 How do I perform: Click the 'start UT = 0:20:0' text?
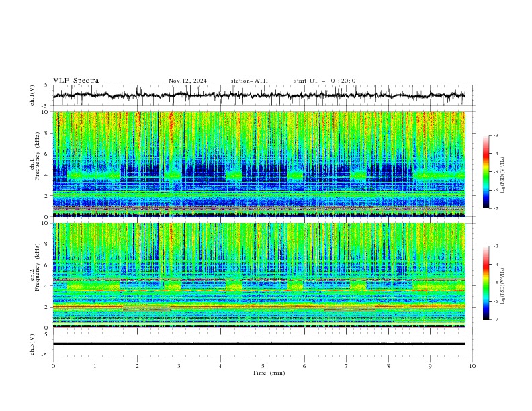(324, 81)
